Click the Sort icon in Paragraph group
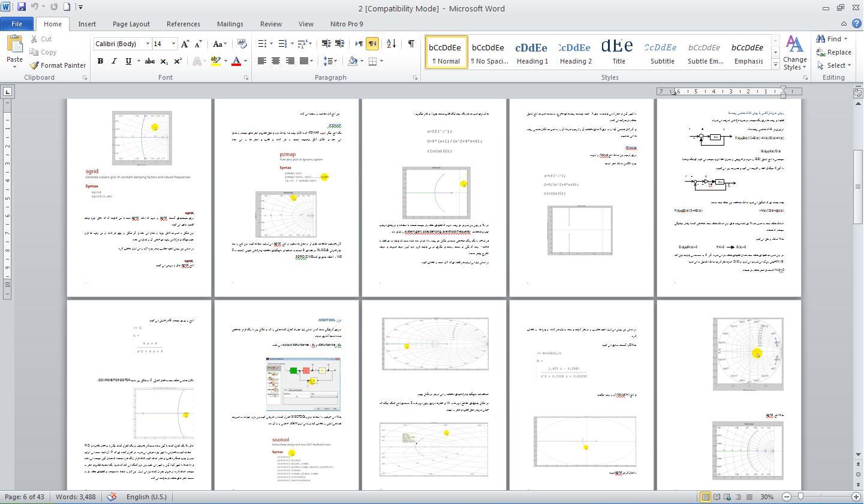 [391, 44]
